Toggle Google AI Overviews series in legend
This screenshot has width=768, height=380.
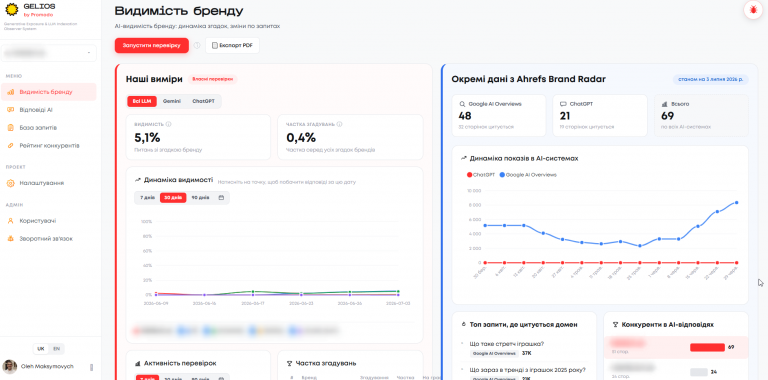(528, 175)
